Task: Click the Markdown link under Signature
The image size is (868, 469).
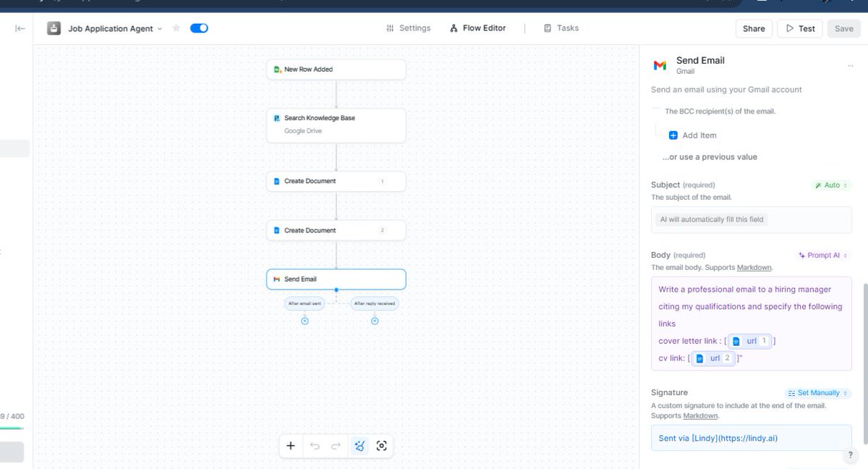Action: (701, 416)
